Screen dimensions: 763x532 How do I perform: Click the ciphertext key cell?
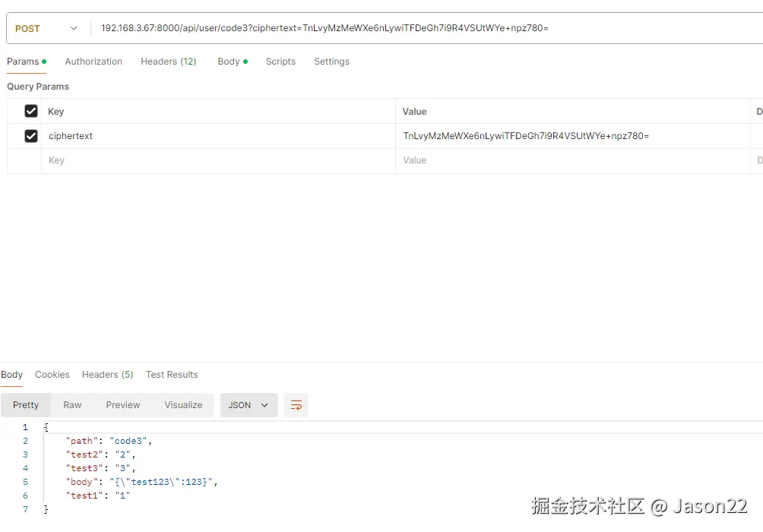point(218,136)
